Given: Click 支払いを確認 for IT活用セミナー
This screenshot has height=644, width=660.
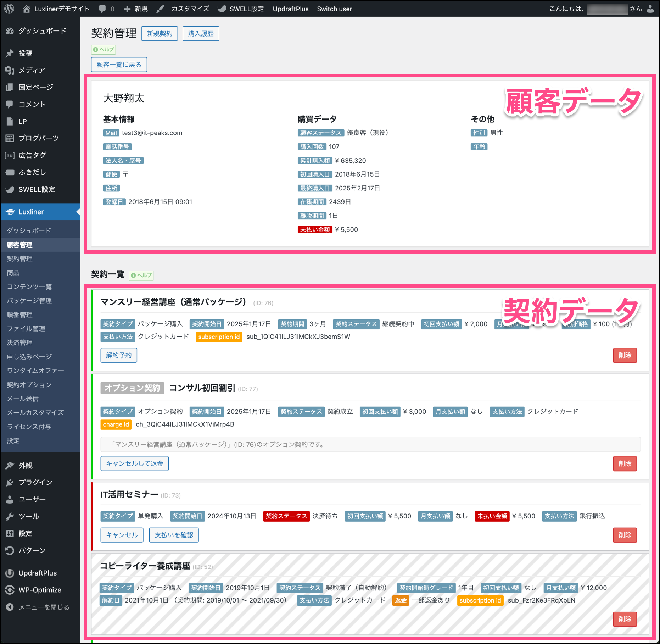Looking at the screenshot, I should (174, 535).
